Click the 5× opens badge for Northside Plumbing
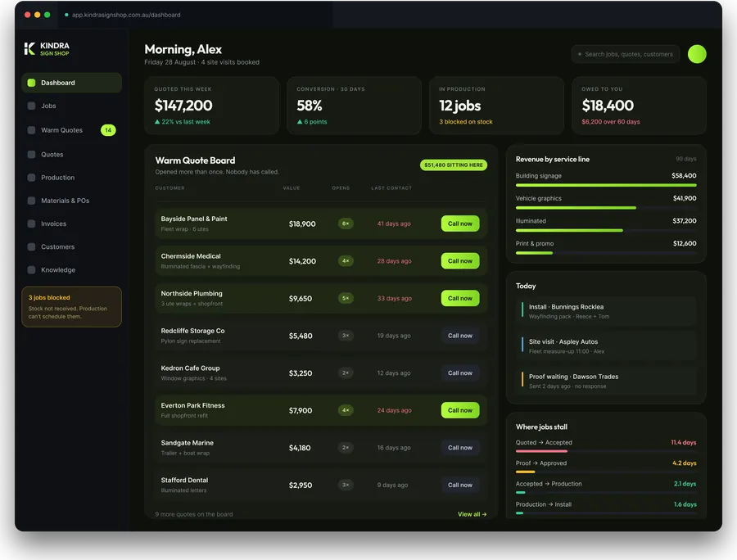Image resolution: width=737 pixels, height=560 pixels. tap(346, 298)
